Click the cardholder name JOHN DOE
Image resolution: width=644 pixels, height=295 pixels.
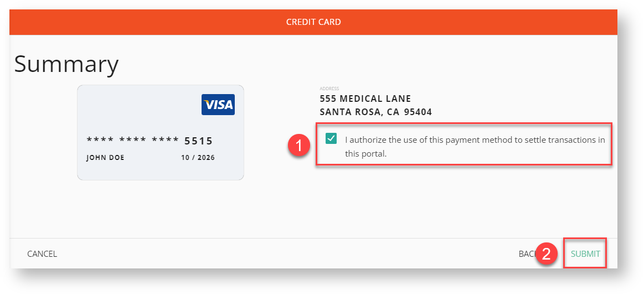pos(105,158)
